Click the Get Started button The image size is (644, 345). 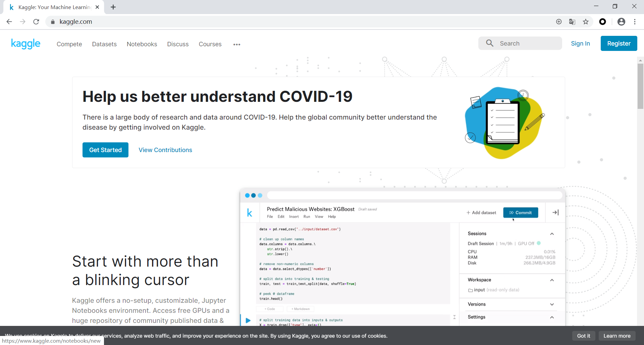click(x=105, y=150)
